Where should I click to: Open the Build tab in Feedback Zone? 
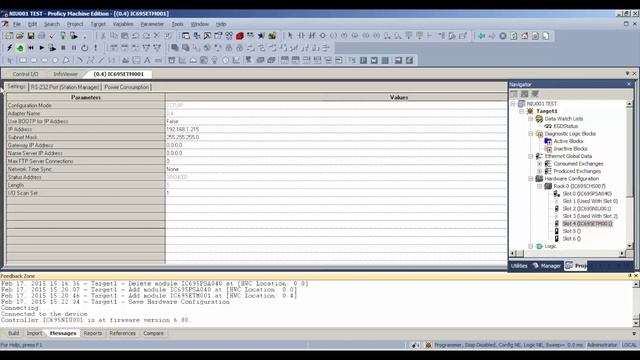point(13,333)
